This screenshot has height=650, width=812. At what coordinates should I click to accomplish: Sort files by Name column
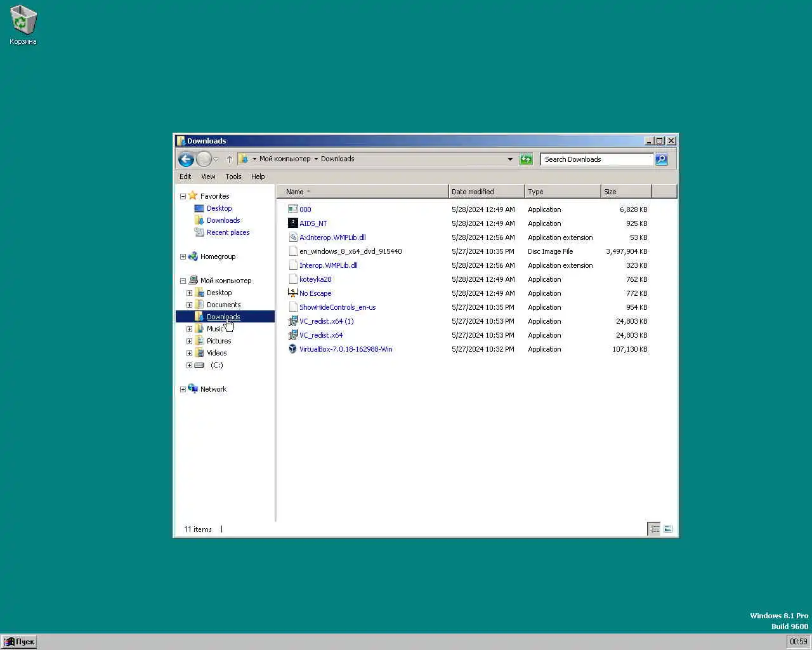[x=362, y=192]
